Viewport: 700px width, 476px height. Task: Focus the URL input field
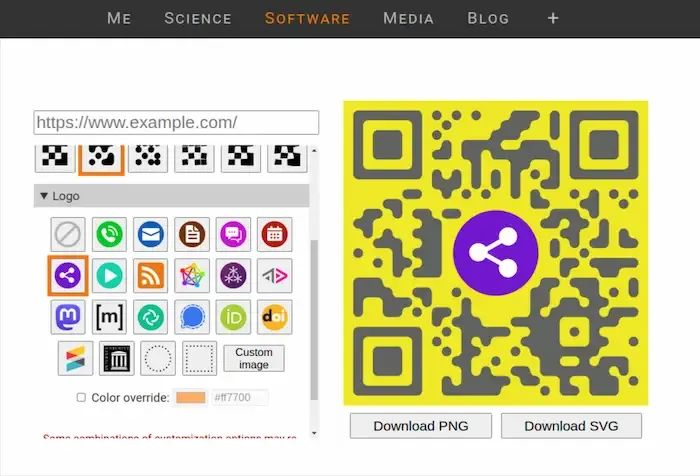[x=176, y=122]
